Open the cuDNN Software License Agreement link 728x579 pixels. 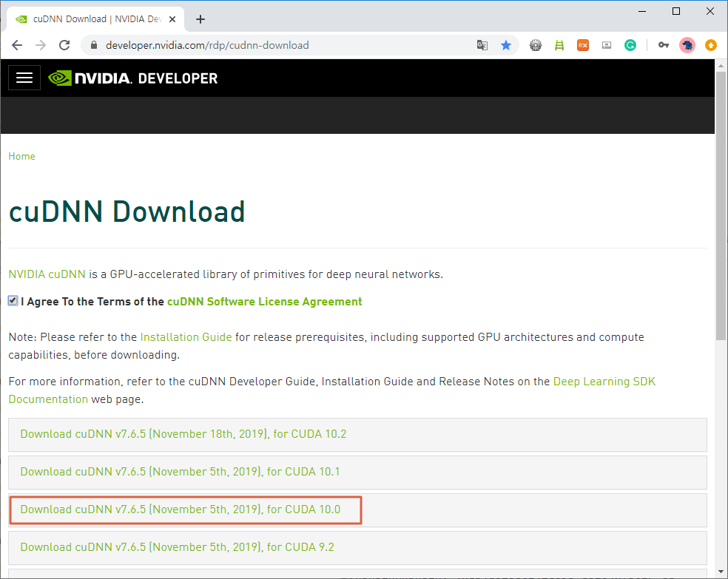tap(265, 302)
